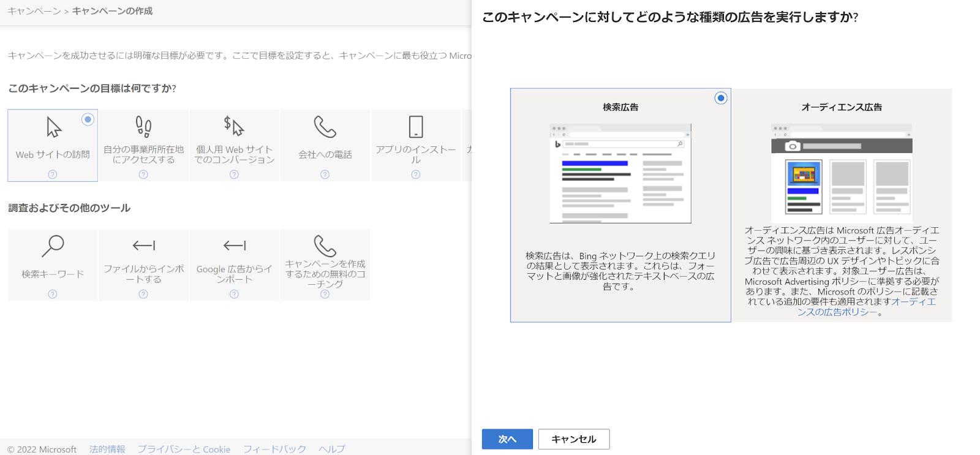Pick the dollar cursor icon for 個人用 Web サイトでのコンバージョン

(234, 126)
